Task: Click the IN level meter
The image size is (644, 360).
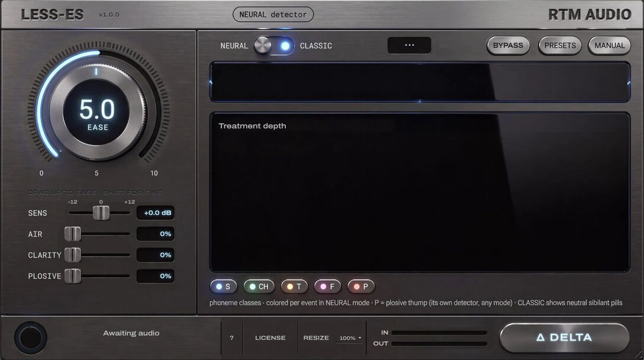Action: (x=439, y=333)
